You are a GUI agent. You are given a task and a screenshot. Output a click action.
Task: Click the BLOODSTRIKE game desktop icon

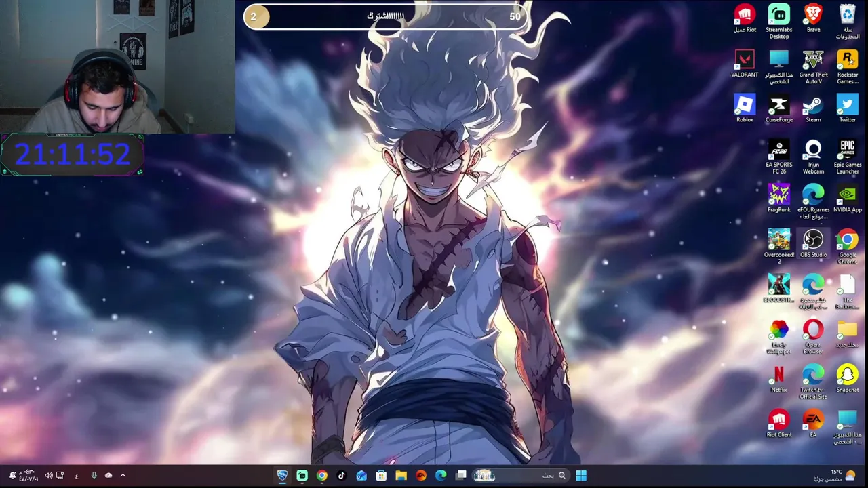(x=778, y=288)
